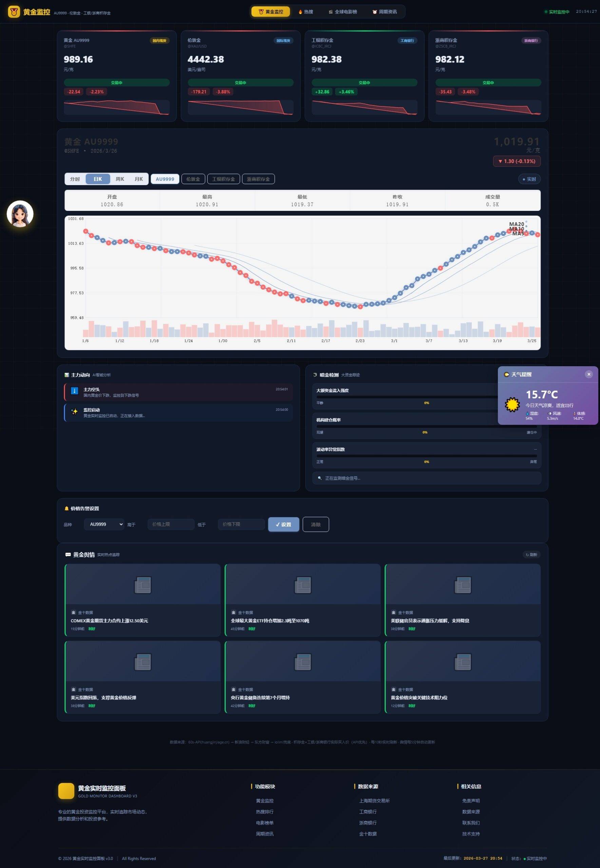Click the 设置 alert button

point(284,525)
